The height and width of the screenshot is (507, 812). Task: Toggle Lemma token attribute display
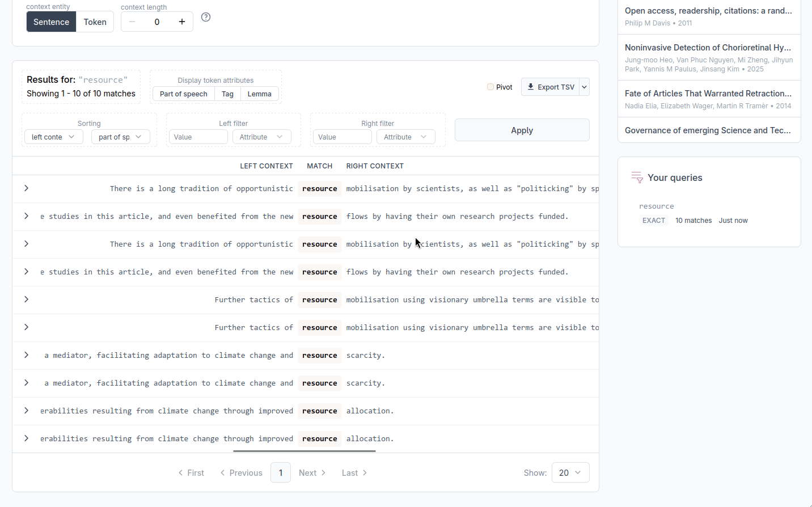[x=259, y=94]
